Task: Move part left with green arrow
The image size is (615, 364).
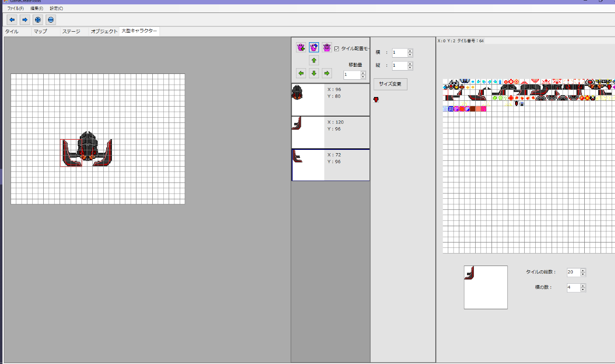Action: point(301,73)
